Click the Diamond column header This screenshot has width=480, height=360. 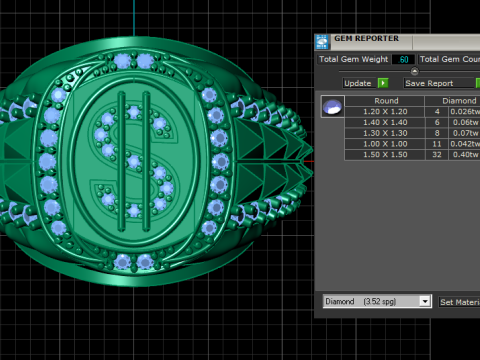pyautogui.click(x=452, y=101)
